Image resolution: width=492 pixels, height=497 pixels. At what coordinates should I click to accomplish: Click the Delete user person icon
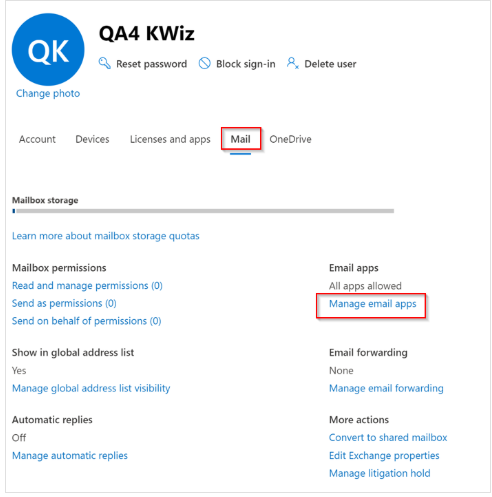292,63
